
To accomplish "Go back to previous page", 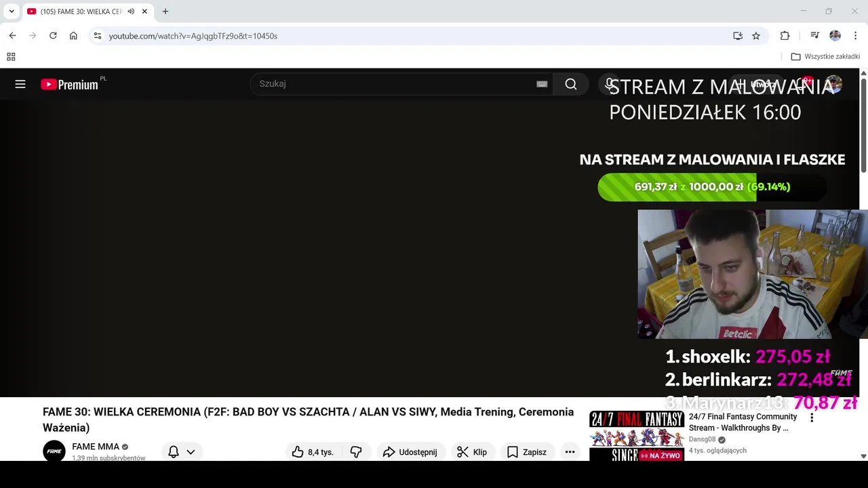I will point(12,36).
